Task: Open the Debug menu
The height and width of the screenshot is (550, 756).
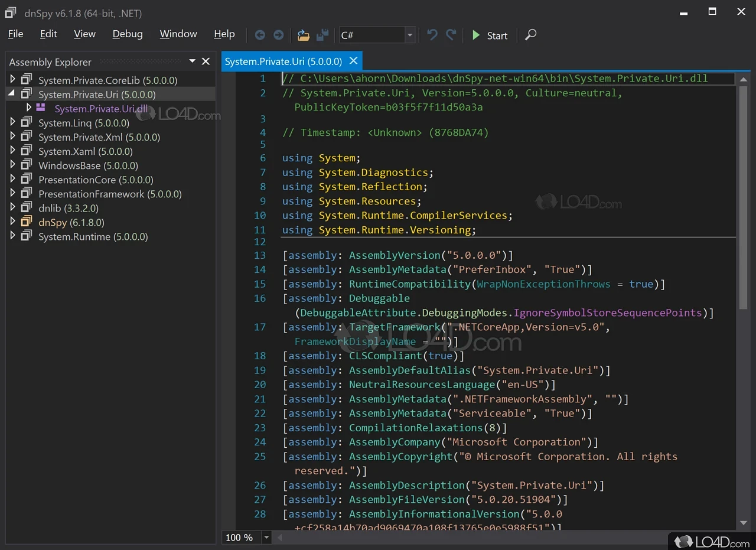Action: [128, 34]
